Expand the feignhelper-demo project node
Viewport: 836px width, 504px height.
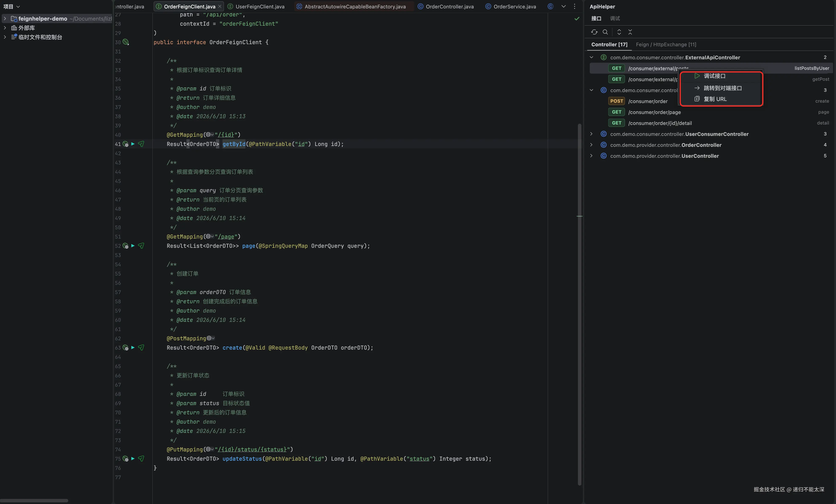click(5, 19)
